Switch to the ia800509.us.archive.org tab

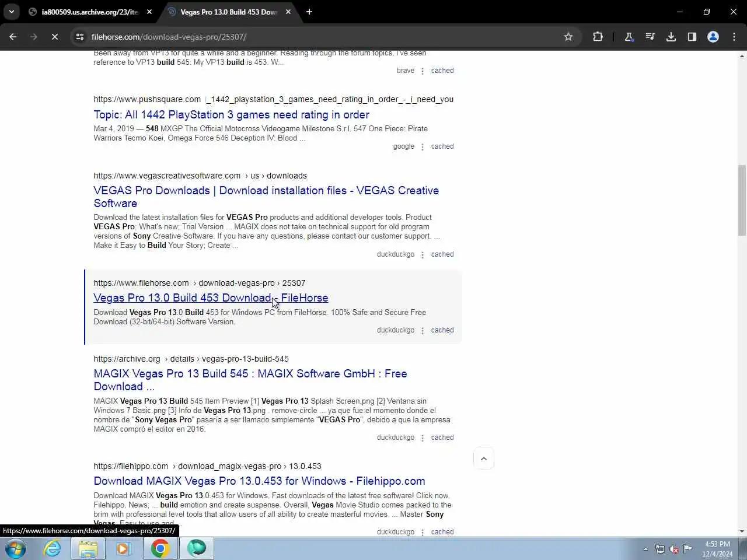90,12
